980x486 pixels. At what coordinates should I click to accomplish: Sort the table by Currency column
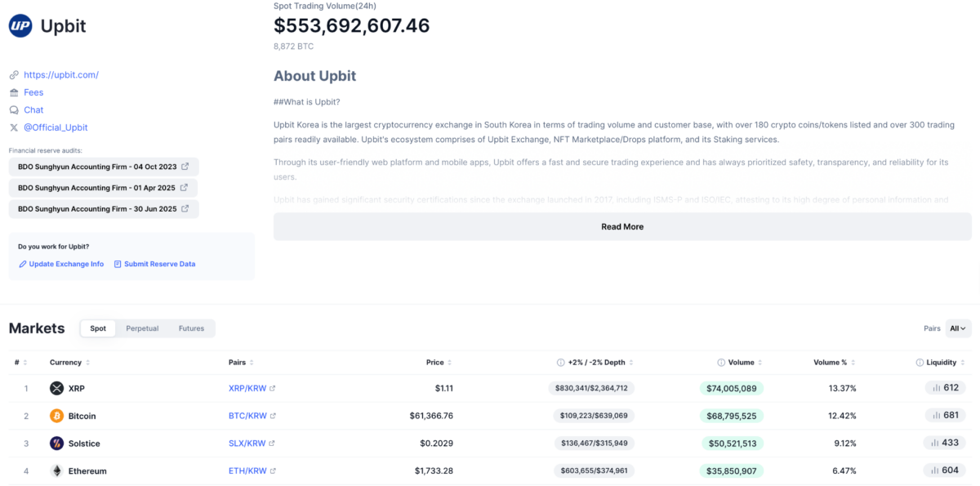[x=69, y=363]
